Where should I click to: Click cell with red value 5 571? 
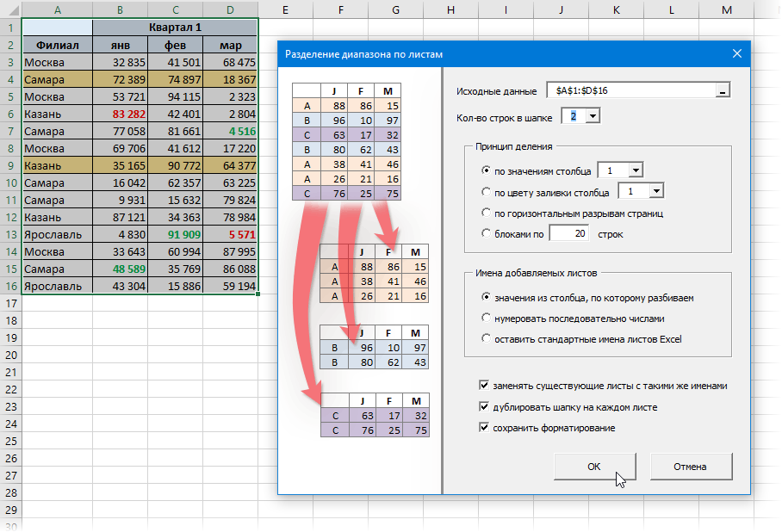[x=231, y=234]
